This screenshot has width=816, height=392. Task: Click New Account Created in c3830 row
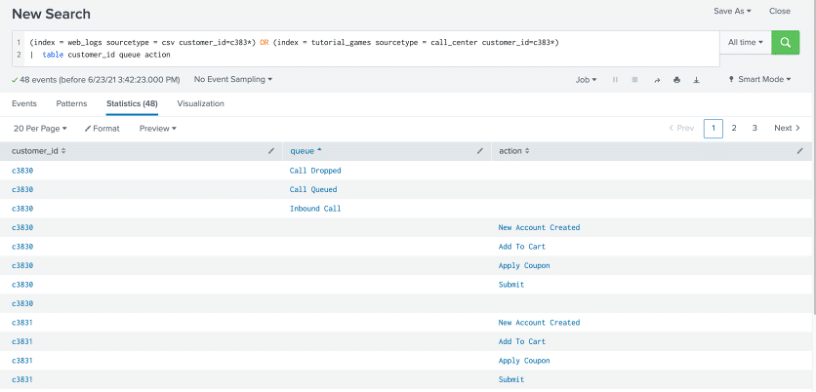click(x=539, y=227)
